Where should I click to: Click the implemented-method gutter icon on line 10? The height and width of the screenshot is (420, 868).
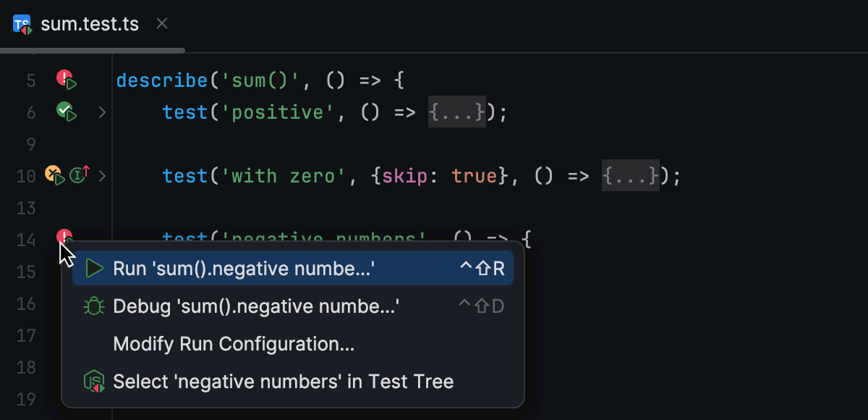pyautogui.click(x=80, y=175)
